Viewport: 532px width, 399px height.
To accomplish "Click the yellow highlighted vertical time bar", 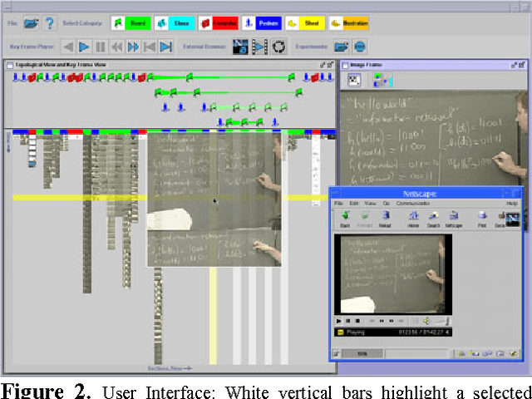I will [x=213, y=316].
